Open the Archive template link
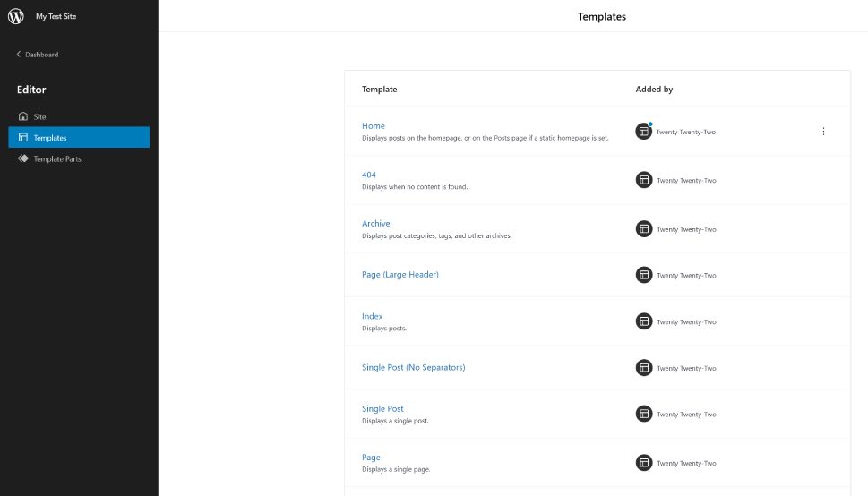The image size is (868, 496). [x=376, y=223]
